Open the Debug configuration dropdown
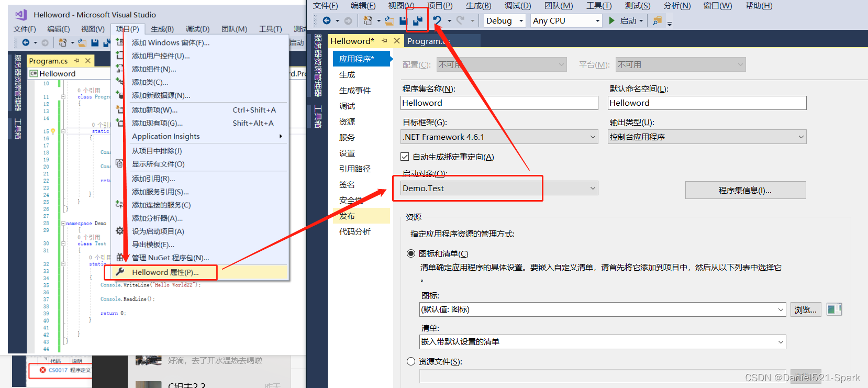This screenshot has width=868, height=388. [x=505, y=20]
